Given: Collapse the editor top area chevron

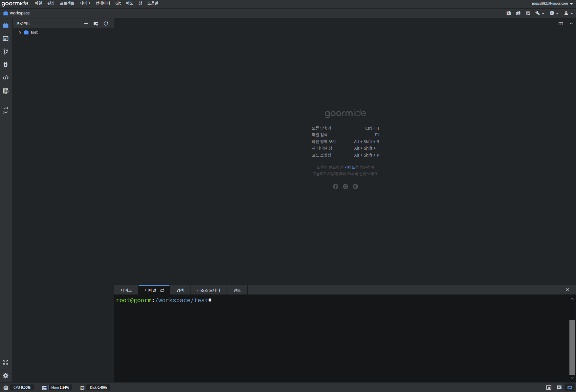Looking at the screenshot, I should click(571, 24).
